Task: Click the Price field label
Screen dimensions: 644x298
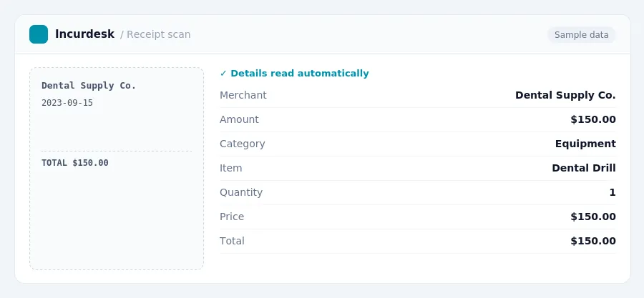Action: tap(232, 217)
